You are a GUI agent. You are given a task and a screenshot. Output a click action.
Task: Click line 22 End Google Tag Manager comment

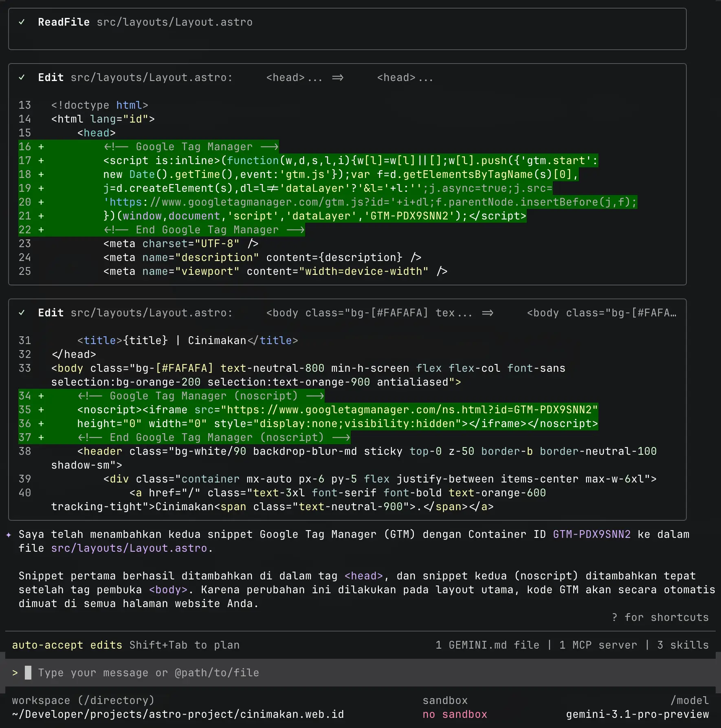tap(204, 230)
